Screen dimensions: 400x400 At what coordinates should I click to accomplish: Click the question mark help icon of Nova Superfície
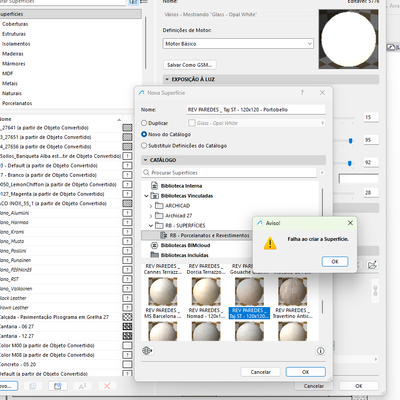pos(302,92)
